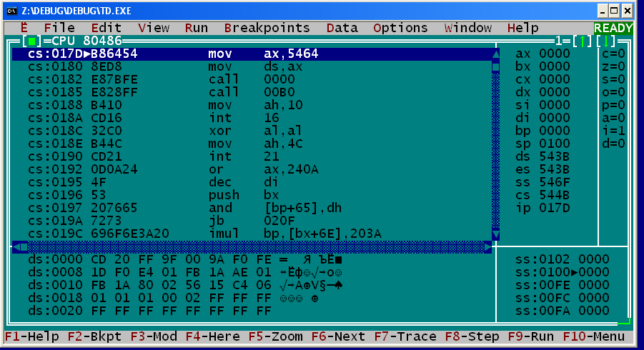The height and width of the screenshot is (350, 644).
Task: Toggle the auxiliary flag a=0
Action: click(613, 118)
